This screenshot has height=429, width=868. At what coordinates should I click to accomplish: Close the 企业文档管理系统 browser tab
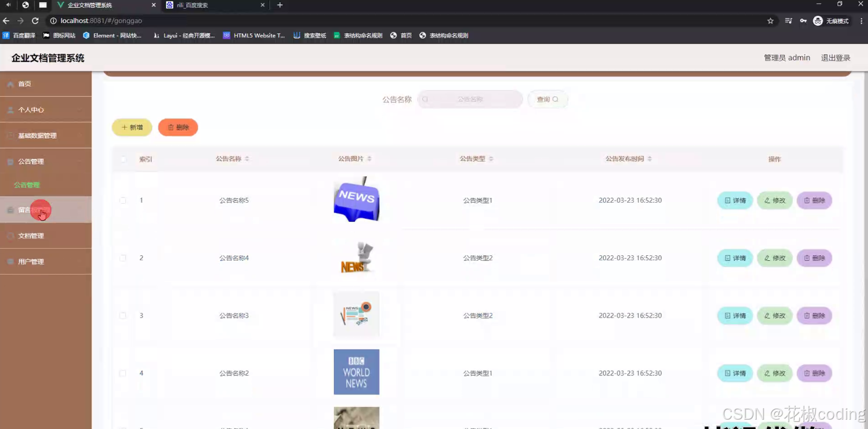coord(154,5)
